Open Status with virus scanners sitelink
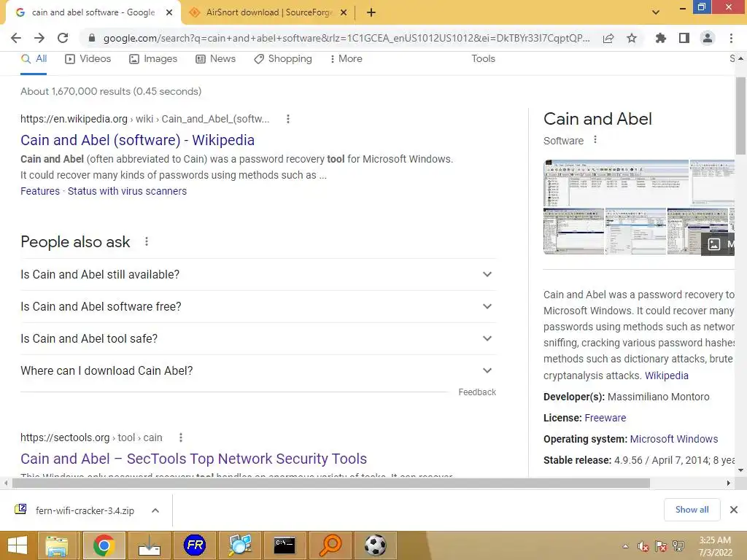The width and height of the screenshot is (747, 560). 127,192
